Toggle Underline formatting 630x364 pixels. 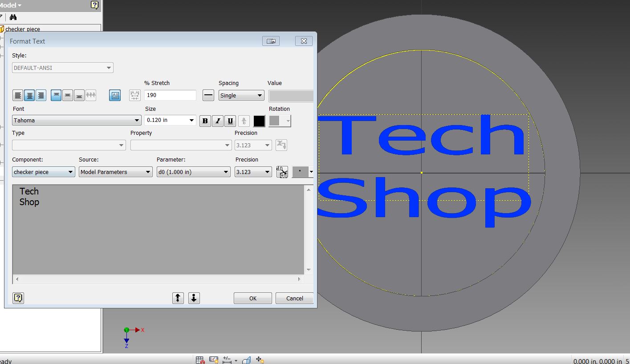230,121
